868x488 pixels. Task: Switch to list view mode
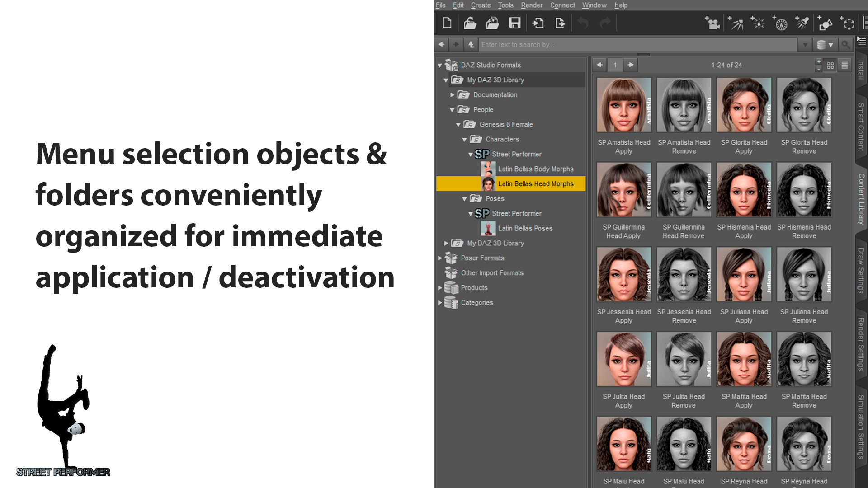pos(844,65)
